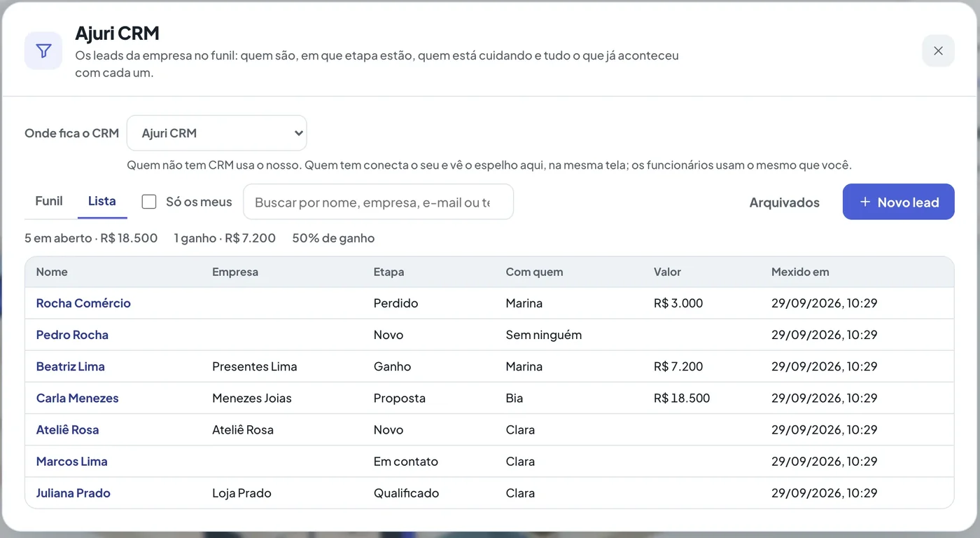Viewport: 980px width, 538px height.
Task: Open the Juliana Prado lead
Action: tap(73, 492)
